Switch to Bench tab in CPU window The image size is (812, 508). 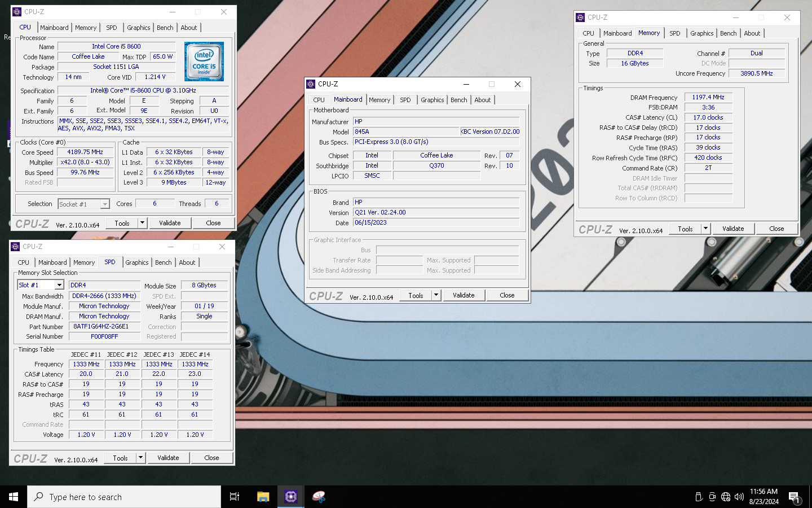click(165, 28)
